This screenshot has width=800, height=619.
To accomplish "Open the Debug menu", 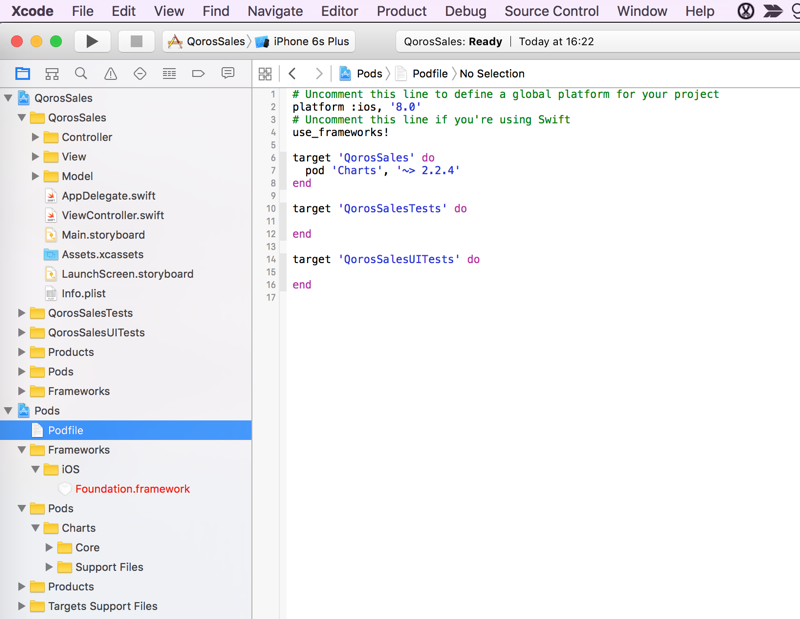I will point(465,11).
